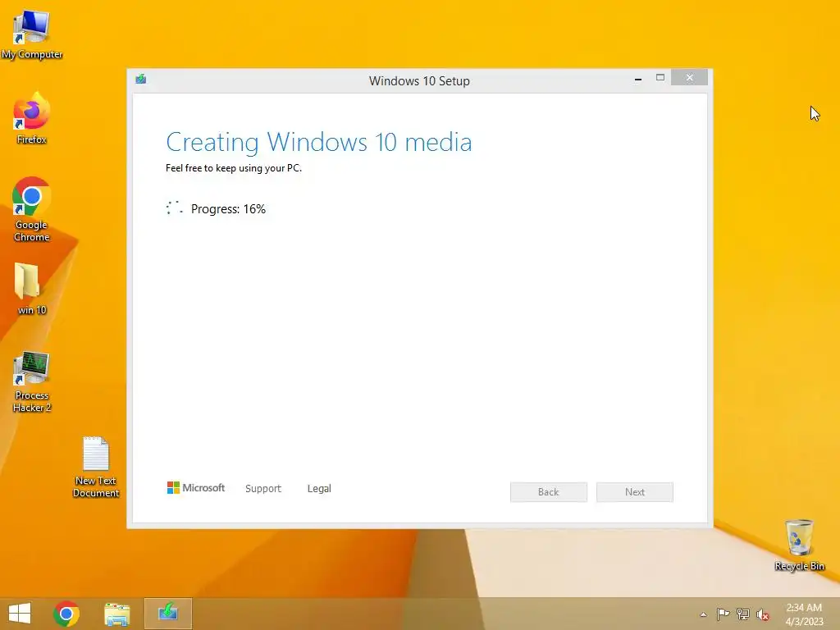Select the Google Chrome desktop shortcut
840x630 pixels.
point(32,209)
